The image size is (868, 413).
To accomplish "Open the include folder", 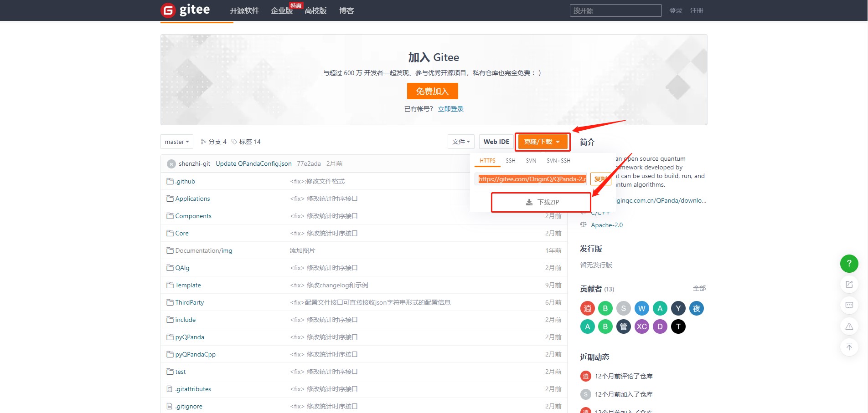I will [x=186, y=320].
